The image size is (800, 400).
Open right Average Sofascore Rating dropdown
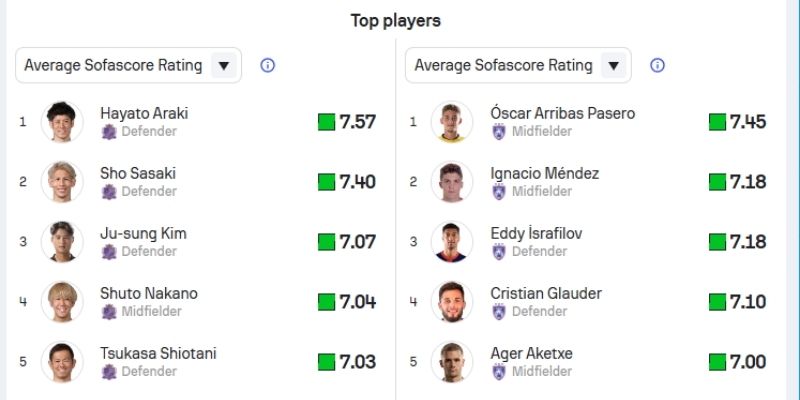coord(518,66)
